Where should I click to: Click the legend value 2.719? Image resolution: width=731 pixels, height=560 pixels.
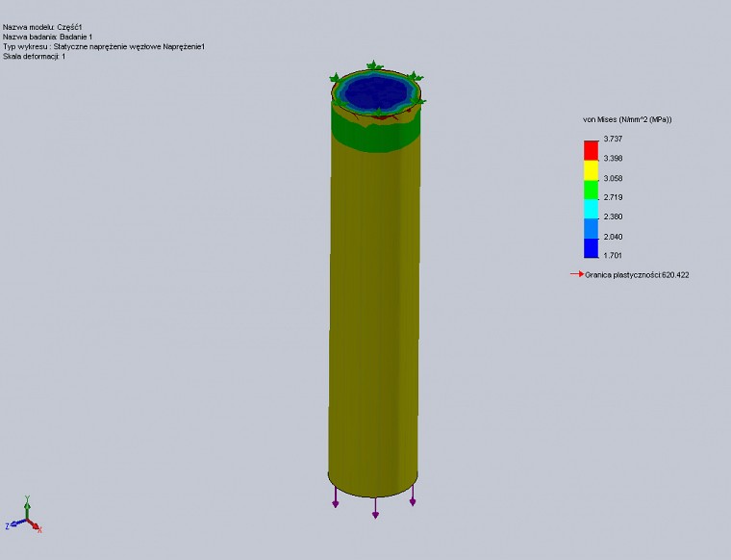pyautogui.click(x=613, y=197)
